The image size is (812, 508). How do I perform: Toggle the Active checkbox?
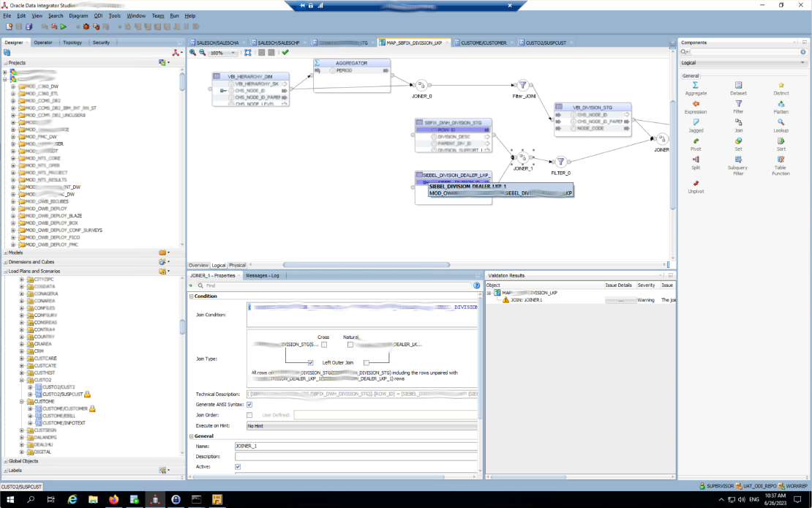point(238,466)
